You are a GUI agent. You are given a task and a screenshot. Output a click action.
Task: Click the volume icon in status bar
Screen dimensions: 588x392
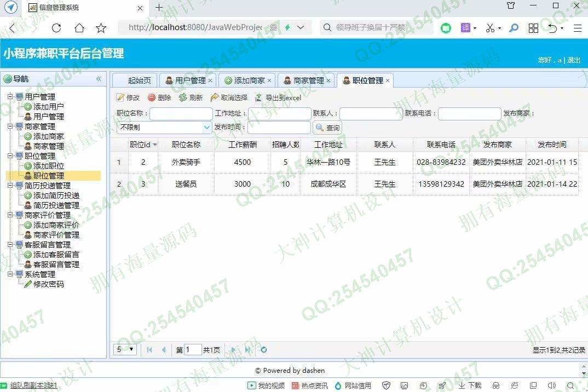pos(552,385)
